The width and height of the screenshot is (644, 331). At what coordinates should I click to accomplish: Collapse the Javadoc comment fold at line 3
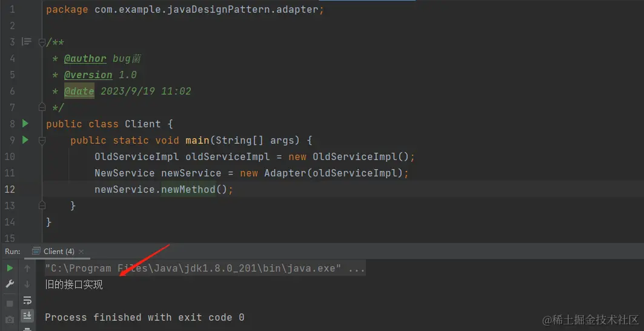(x=41, y=42)
